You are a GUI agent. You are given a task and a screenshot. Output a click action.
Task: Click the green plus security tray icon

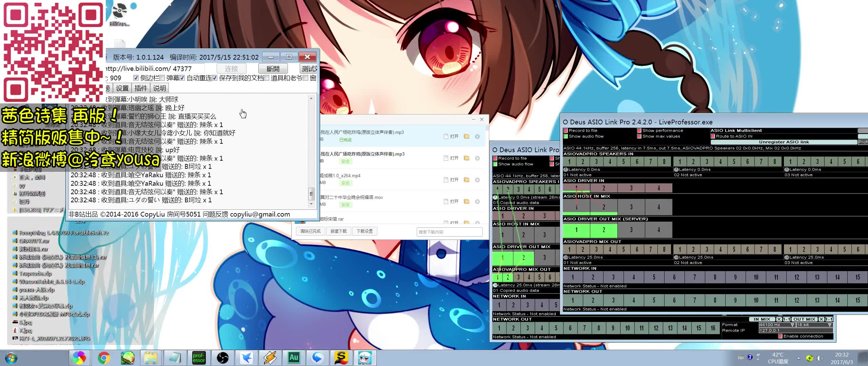pos(809,358)
